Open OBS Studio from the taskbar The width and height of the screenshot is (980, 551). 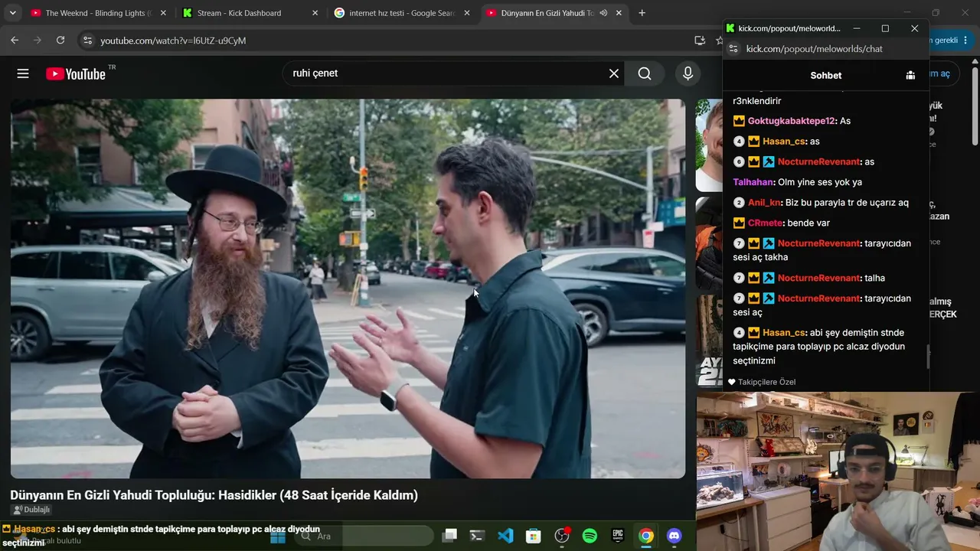(562, 536)
